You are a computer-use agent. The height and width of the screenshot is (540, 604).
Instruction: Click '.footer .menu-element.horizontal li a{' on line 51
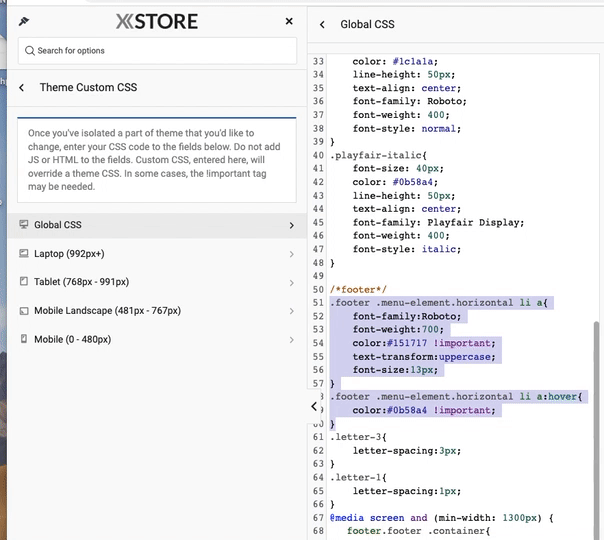(x=439, y=303)
